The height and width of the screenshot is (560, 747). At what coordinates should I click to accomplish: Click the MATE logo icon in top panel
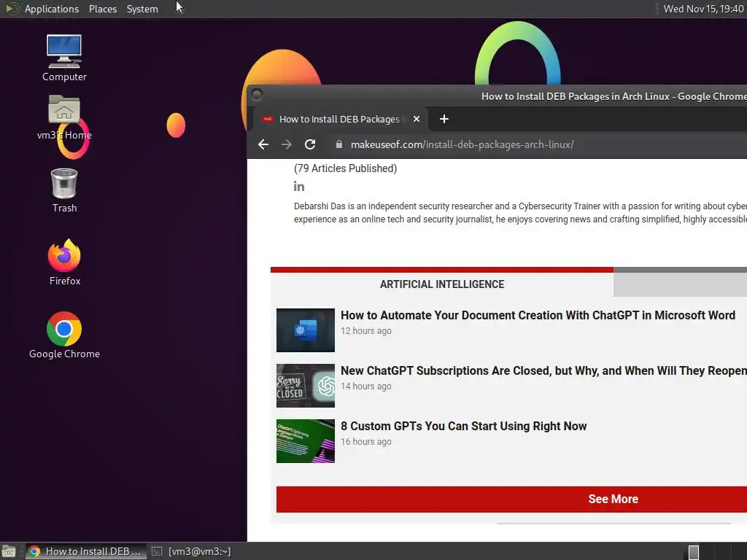(x=12, y=9)
